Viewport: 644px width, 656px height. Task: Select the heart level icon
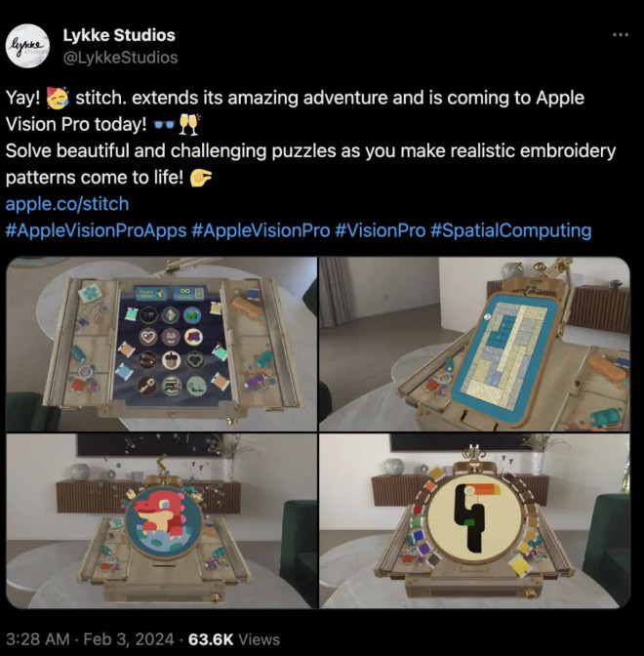point(147,338)
